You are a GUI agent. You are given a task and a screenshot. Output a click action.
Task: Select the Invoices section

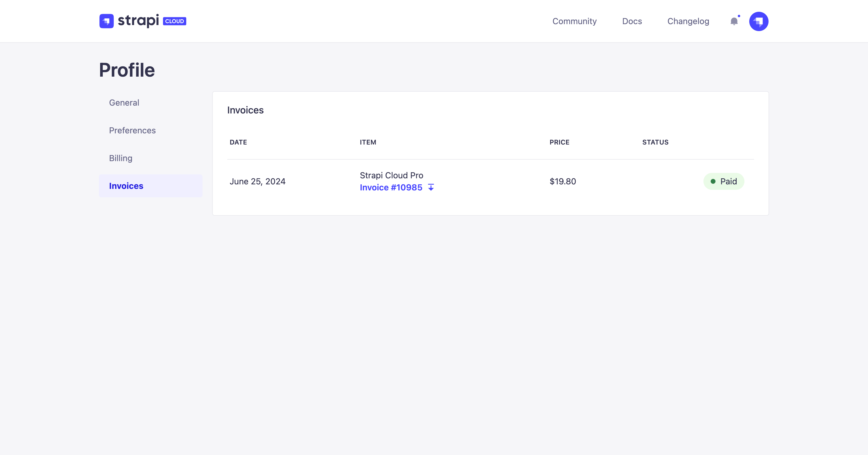tap(126, 186)
